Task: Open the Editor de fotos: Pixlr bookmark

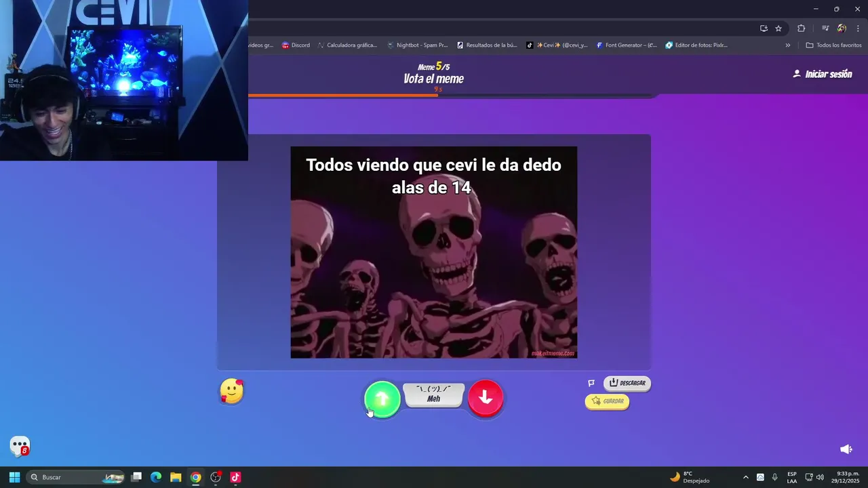Action: click(696, 45)
